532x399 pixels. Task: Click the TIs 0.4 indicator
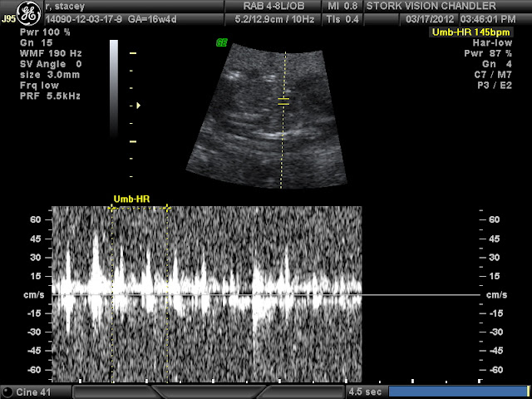[342, 19]
